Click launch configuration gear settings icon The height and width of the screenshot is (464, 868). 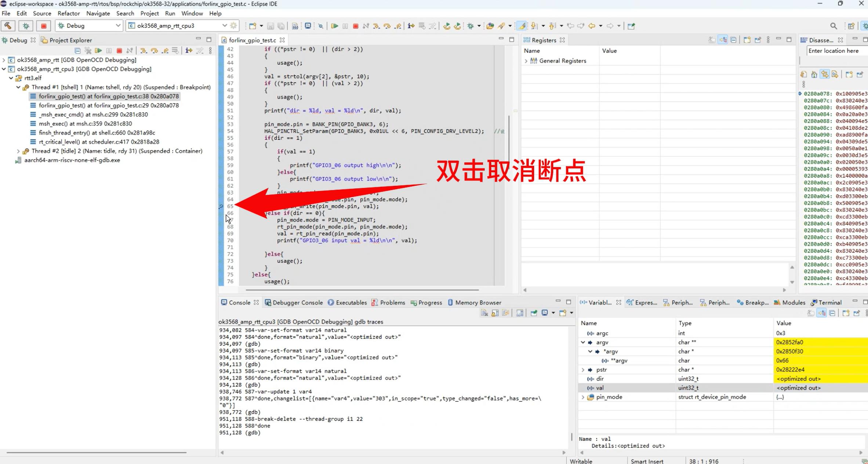point(233,26)
